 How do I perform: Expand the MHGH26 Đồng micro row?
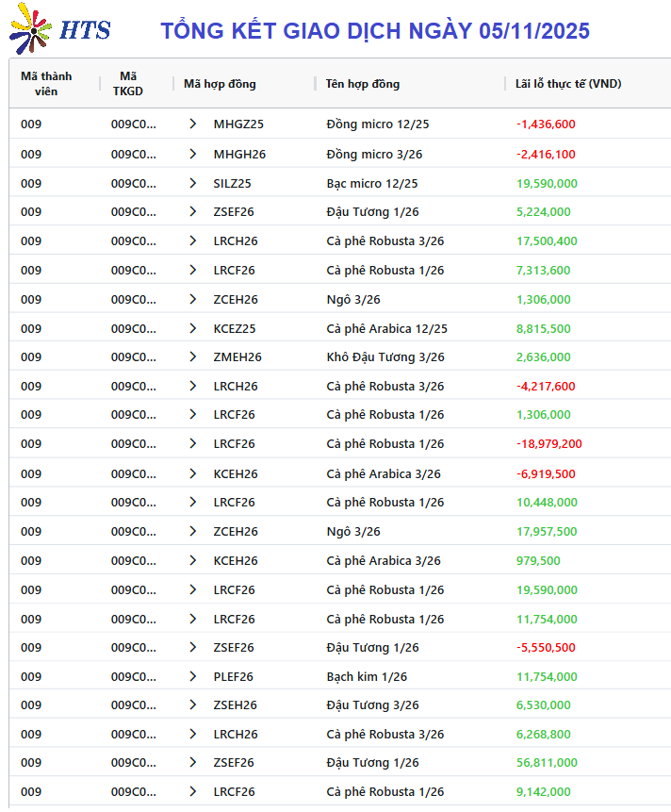(193, 154)
